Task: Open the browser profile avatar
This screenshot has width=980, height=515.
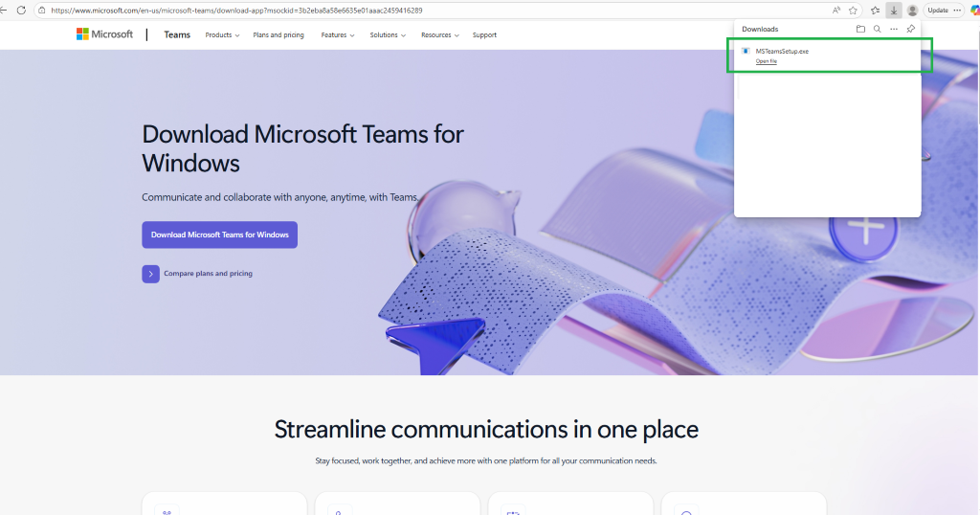Action: [x=912, y=10]
